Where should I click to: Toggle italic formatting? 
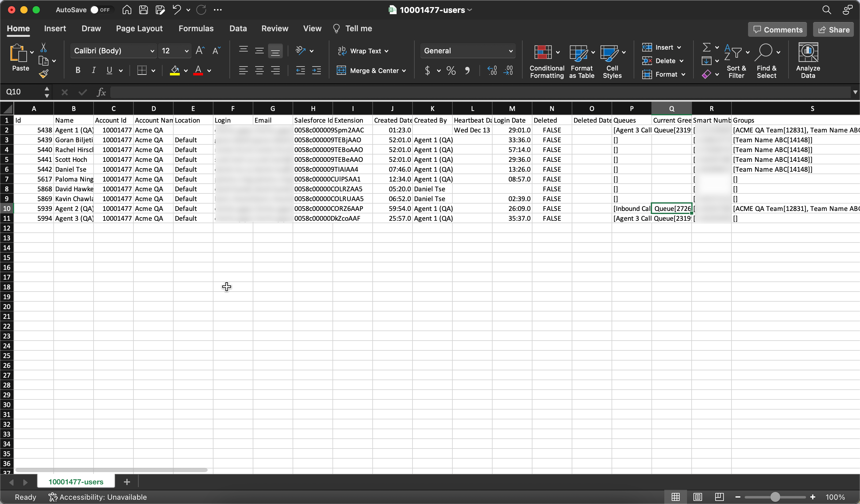point(93,70)
